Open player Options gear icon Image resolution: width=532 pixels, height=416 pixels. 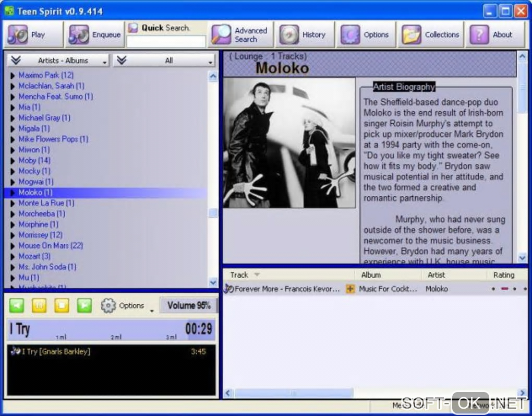108,306
